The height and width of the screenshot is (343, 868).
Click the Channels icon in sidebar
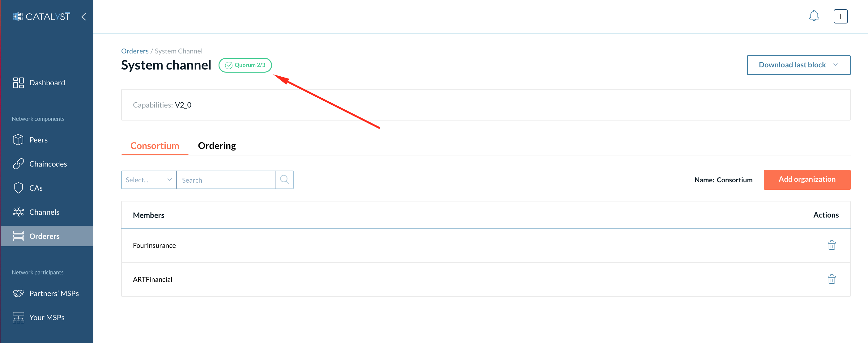click(x=18, y=212)
